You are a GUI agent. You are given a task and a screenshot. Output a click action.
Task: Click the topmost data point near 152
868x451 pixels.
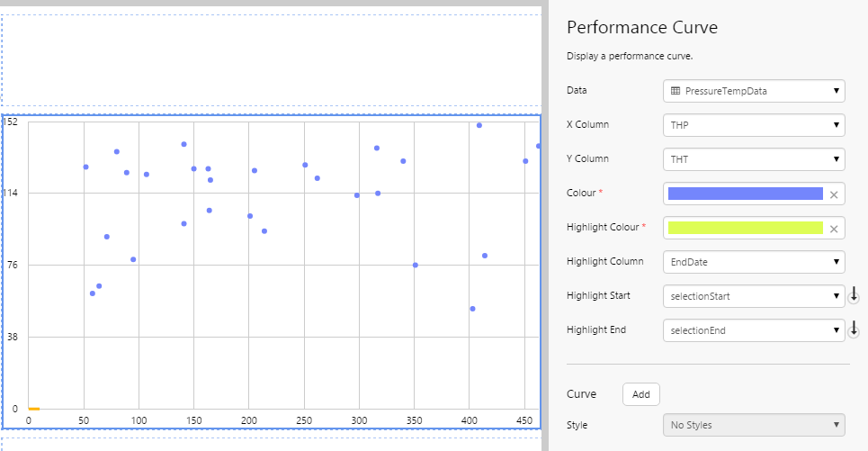pos(479,125)
